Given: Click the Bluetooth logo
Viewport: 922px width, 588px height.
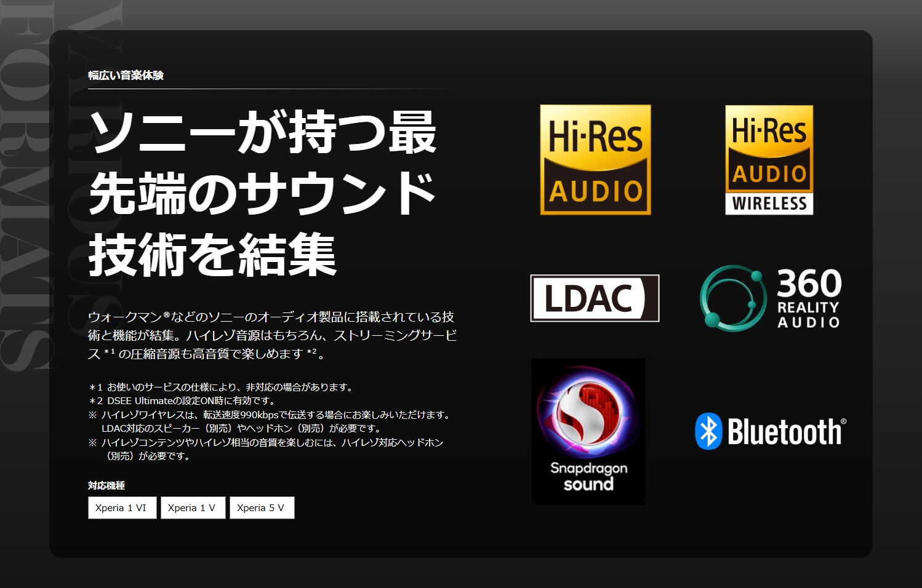Looking at the screenshot, I should (x=771, y=431).
